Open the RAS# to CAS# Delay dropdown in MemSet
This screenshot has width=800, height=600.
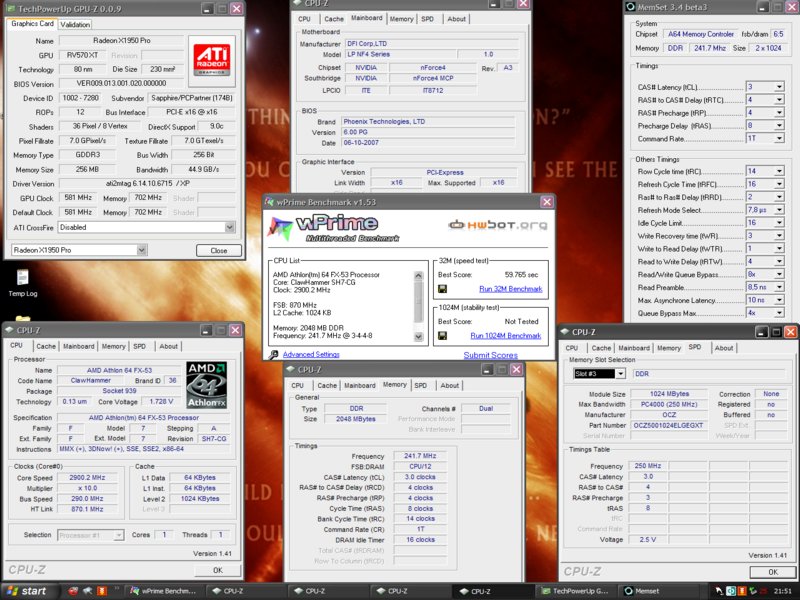pyautogui.click(x=779, y=99)
